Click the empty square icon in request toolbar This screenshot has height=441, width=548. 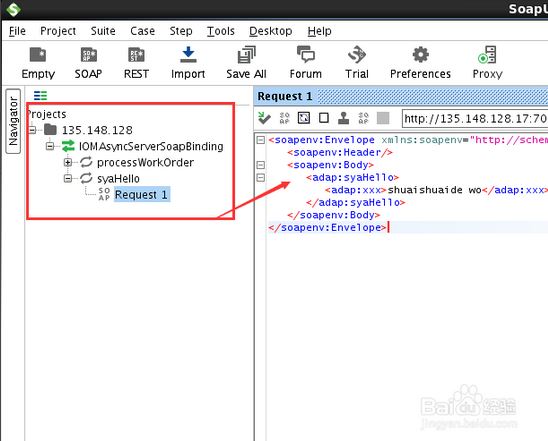coord(324,118)
